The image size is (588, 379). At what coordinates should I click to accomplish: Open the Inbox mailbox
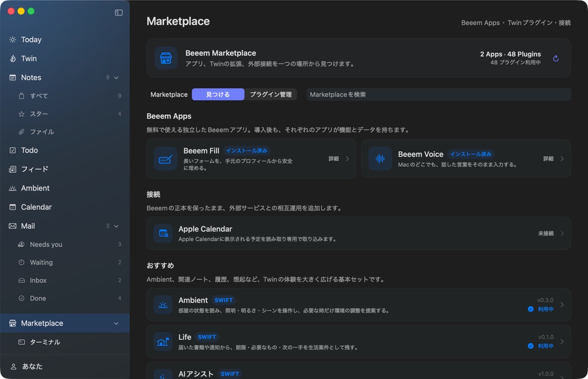click(x=65, y=280)
